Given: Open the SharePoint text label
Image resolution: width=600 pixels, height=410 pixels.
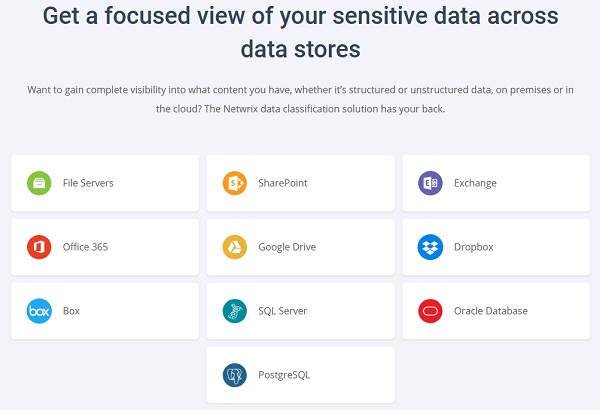Looking at the screenshot, I should click(x=282, y=183).
